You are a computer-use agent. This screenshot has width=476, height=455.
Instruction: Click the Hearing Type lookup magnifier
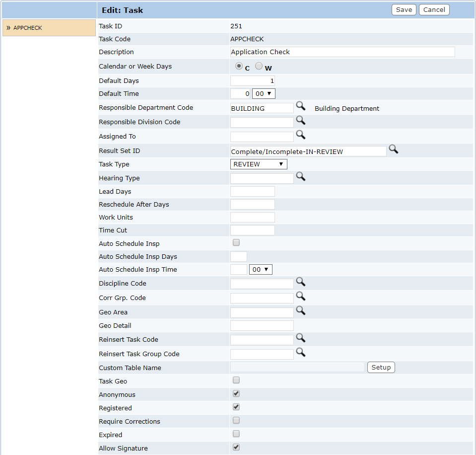pyautogui.click(x=300, y=176)
